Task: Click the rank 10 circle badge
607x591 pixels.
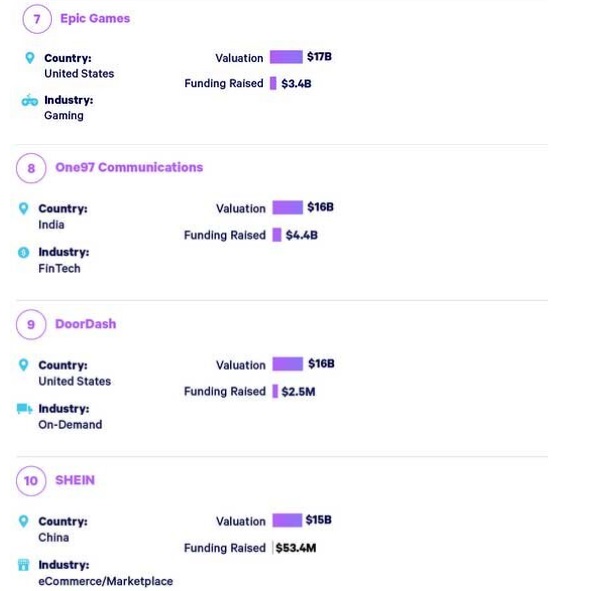Action: 31,481
